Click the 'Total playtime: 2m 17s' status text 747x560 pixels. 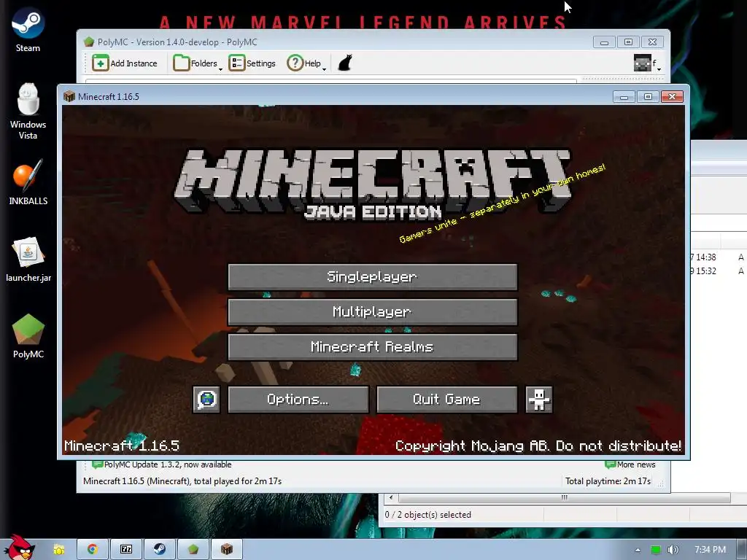(x=608, y=481)
